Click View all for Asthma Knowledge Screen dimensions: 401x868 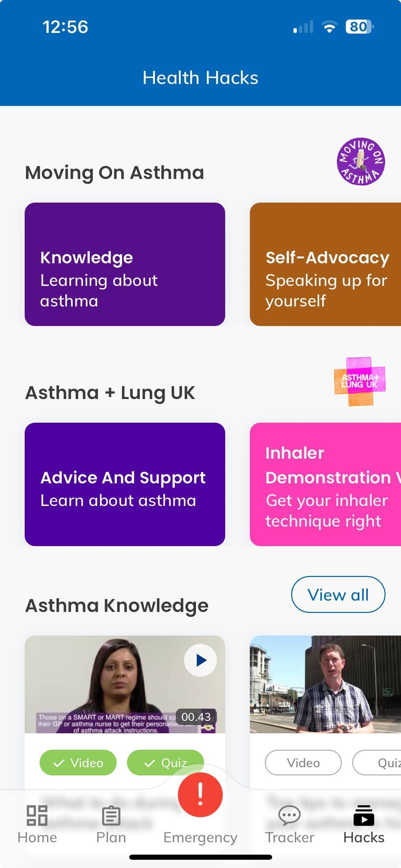(338, 594)
